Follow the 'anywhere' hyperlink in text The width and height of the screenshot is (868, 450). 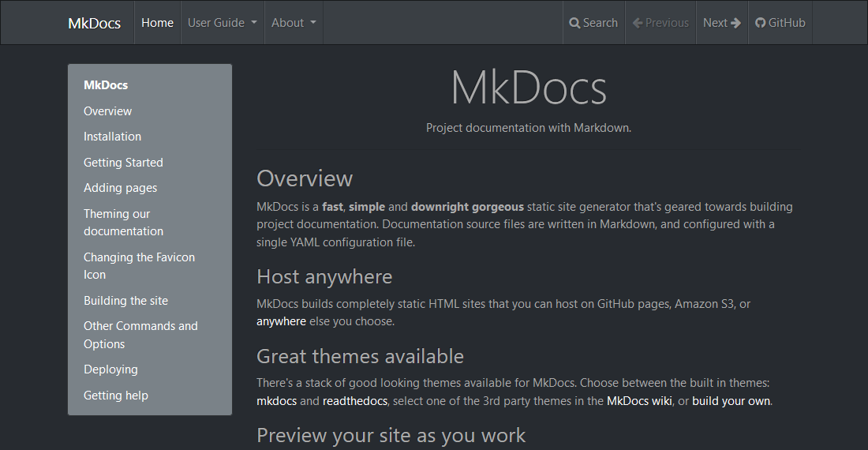click(x=281, y=321)
